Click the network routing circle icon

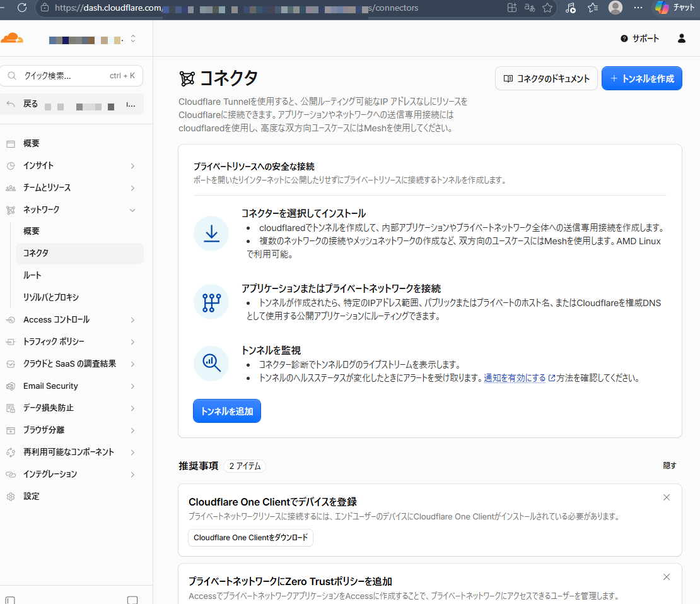(211, 302)
